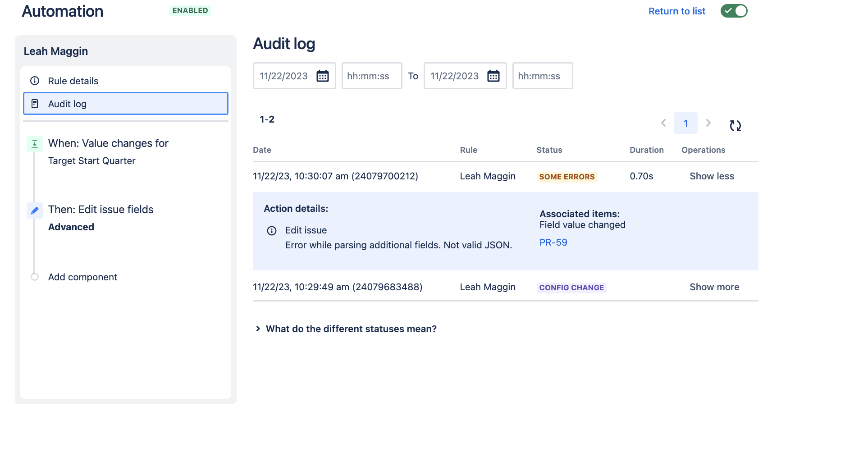Expand the config change entry via Show more
Viewport: 868px width, 457px height.
(714, 287)
